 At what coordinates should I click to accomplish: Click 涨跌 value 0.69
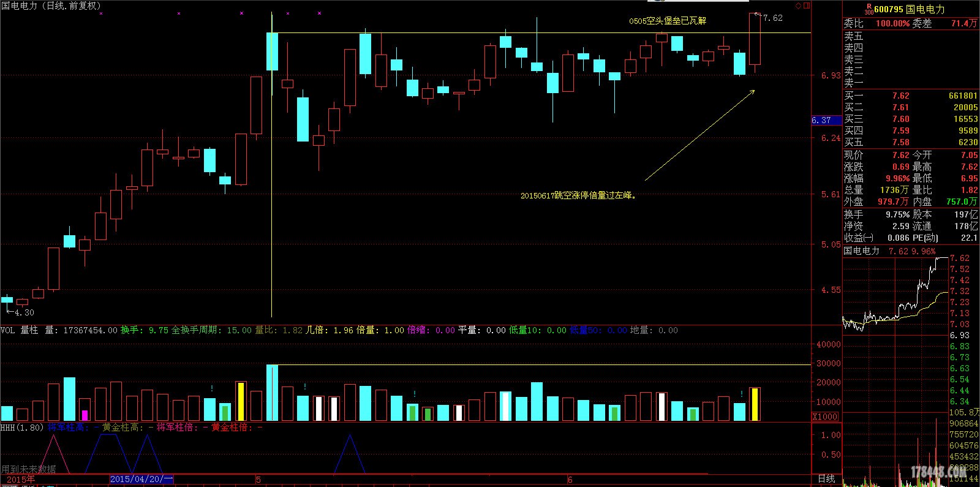[900, 167]
